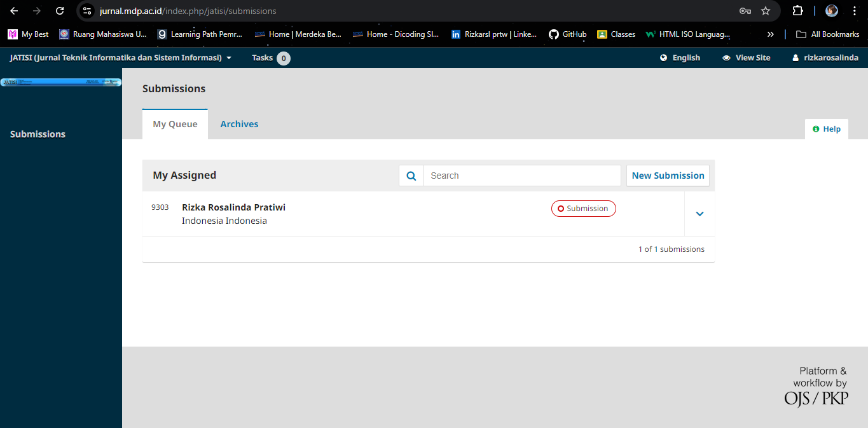Image resolution: width=868 pixels, height=428 pixels.
Task: Show more bookmarks with the double chevron
Action: tap(770, 34)
